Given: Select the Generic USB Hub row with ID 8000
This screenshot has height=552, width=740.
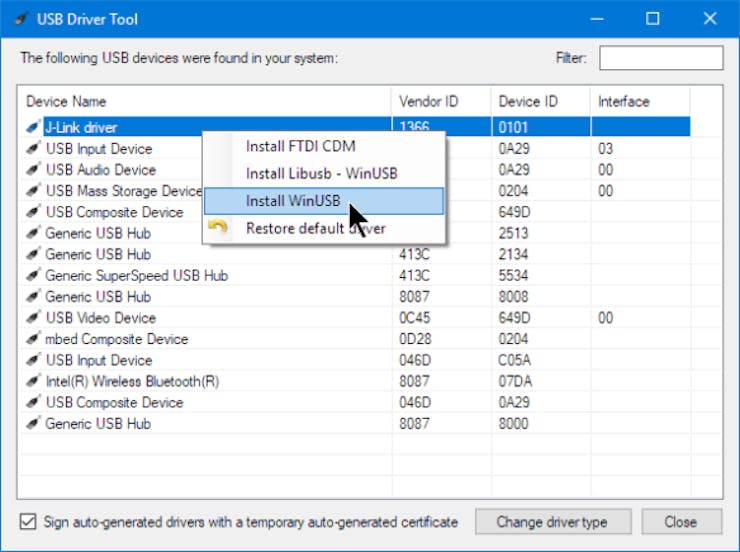Looking at the screenshot, I should pyautogui.click(x=98, y=423).
